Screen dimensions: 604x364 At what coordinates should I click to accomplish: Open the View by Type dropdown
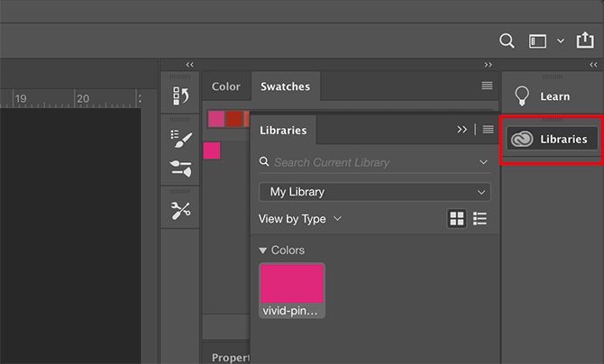[x=300, y=218]
